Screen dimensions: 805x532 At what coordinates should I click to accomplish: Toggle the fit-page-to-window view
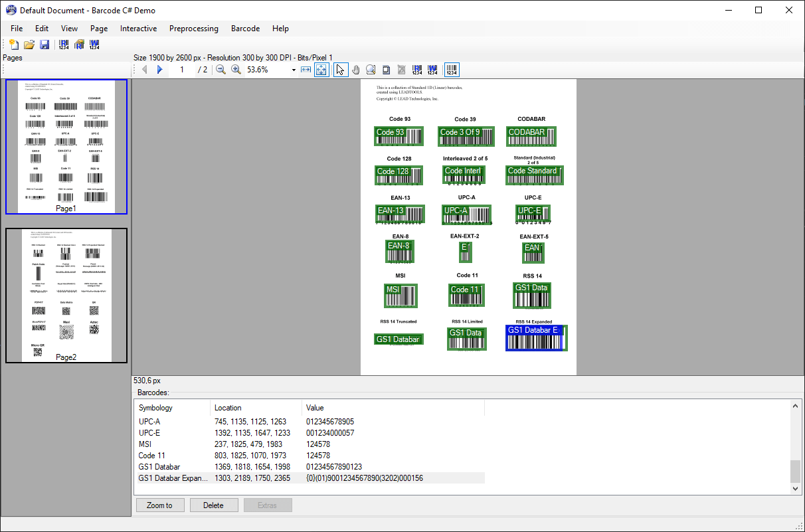click(321, 69)
